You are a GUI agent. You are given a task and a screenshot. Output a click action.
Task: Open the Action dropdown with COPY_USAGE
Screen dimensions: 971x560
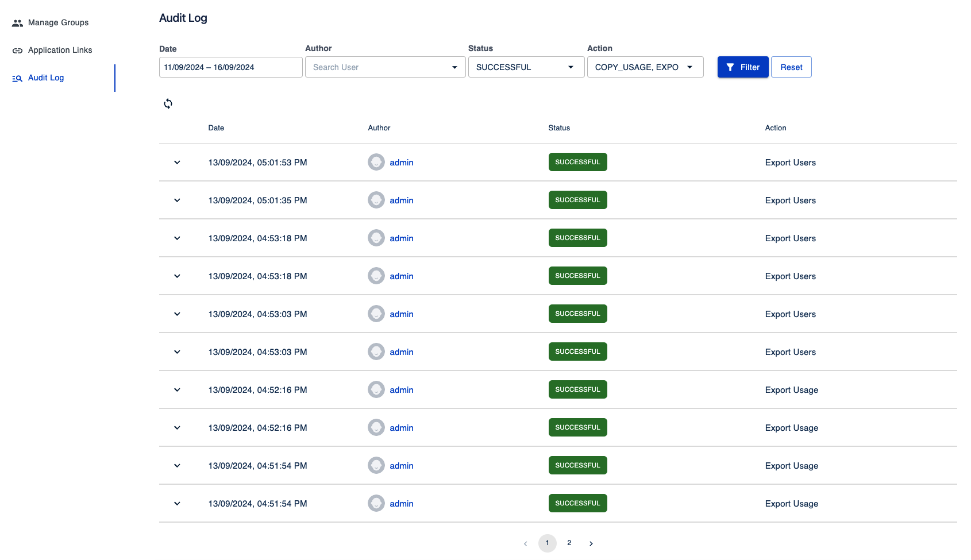pyautogui.click(x=645, y=67)
